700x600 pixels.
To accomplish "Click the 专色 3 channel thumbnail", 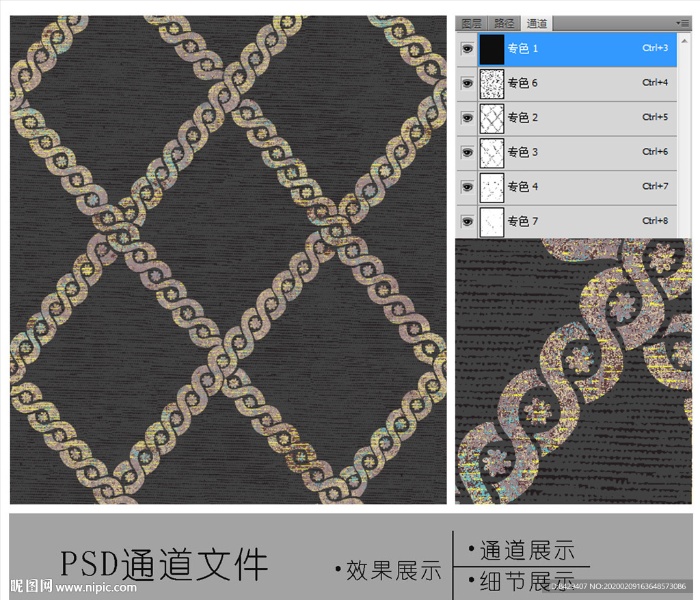I will 492,153.
